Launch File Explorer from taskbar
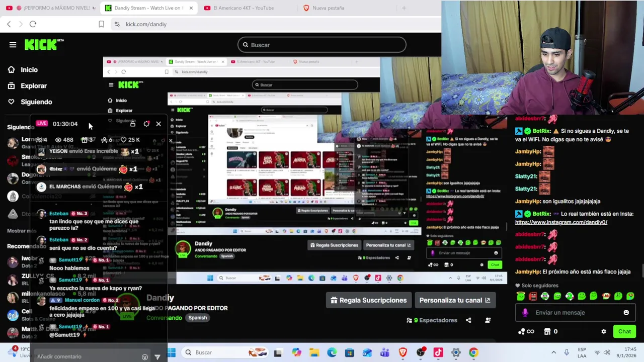Image resolution: width=644 pixels, height=362 pixels. (x=314, y=352)
